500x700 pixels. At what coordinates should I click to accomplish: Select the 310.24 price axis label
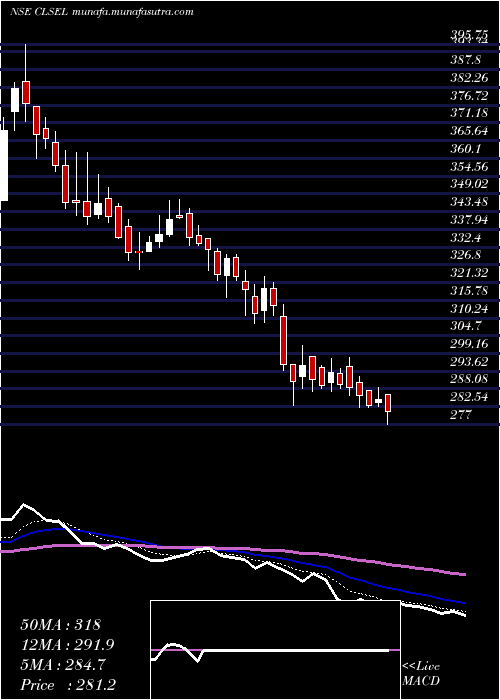469,308
